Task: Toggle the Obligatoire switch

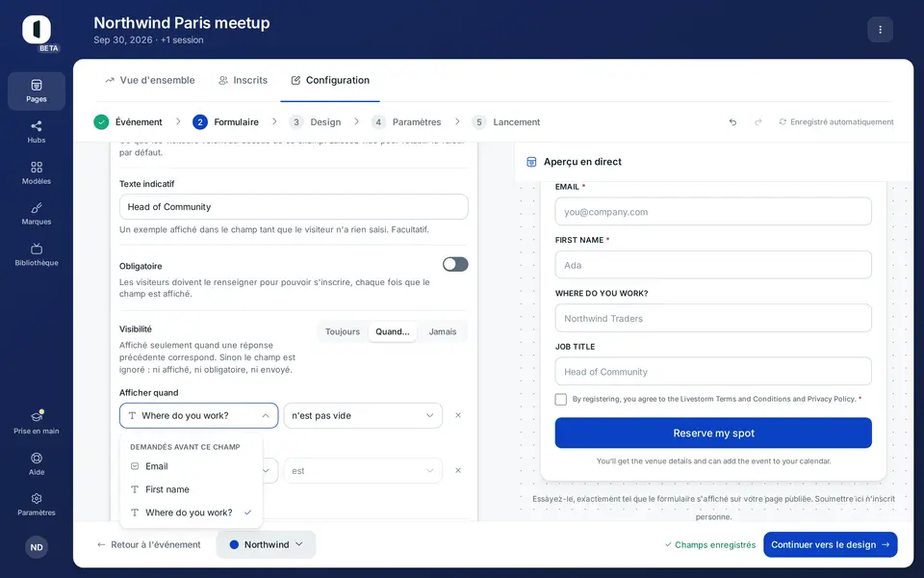Action: (455, 264)
